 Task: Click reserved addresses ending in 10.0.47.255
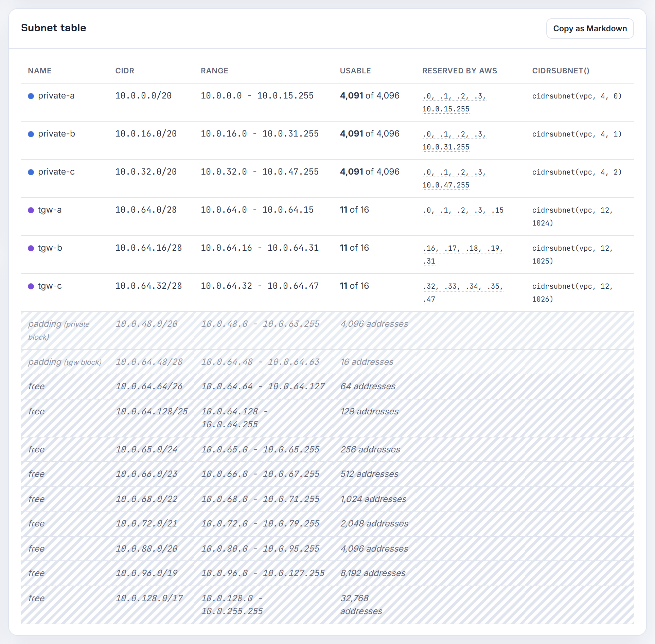click(454, 179)
